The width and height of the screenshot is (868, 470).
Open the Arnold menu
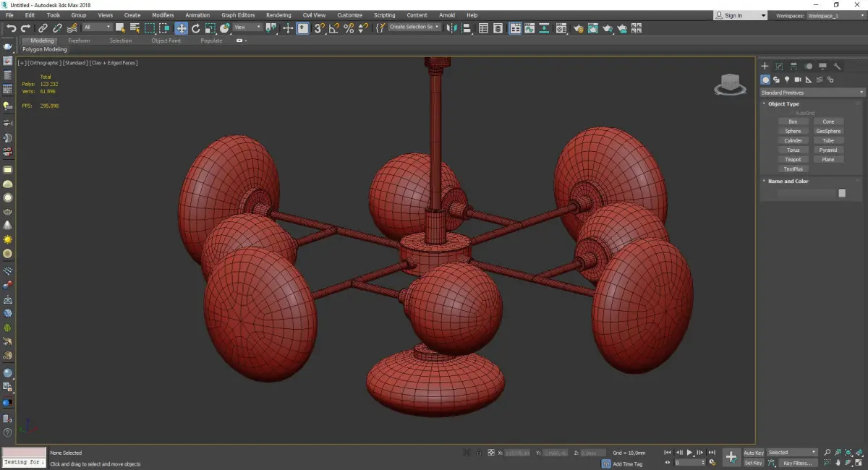(x=447, y=15)
